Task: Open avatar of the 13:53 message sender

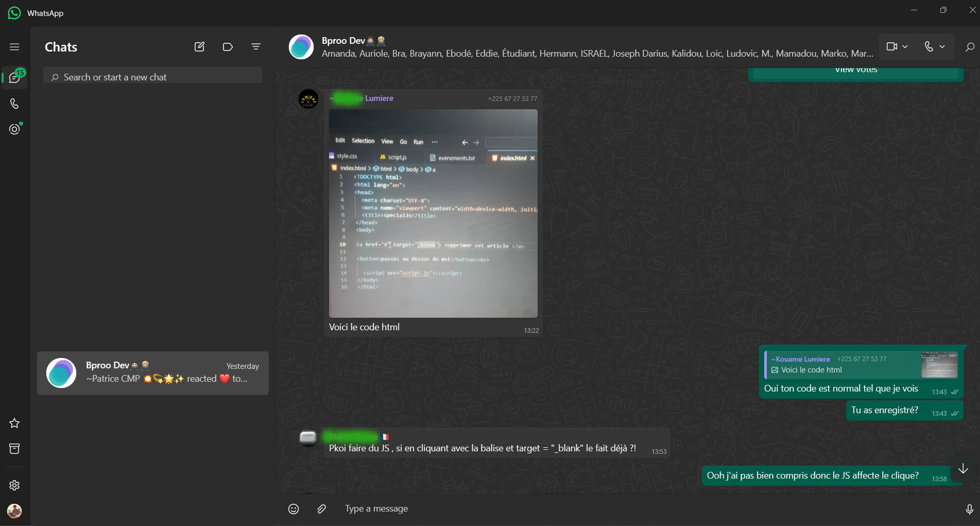Action: [308, 438]
